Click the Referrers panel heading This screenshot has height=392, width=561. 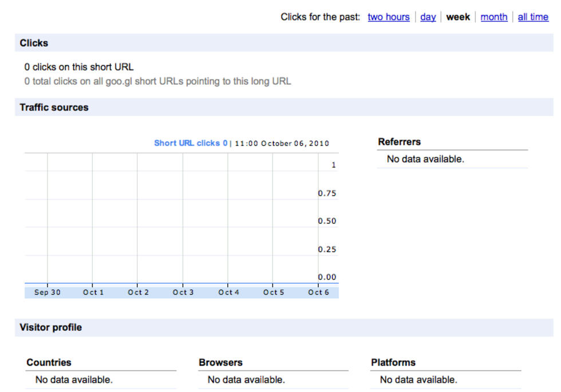pyautogui.click(x=399, y=142)
